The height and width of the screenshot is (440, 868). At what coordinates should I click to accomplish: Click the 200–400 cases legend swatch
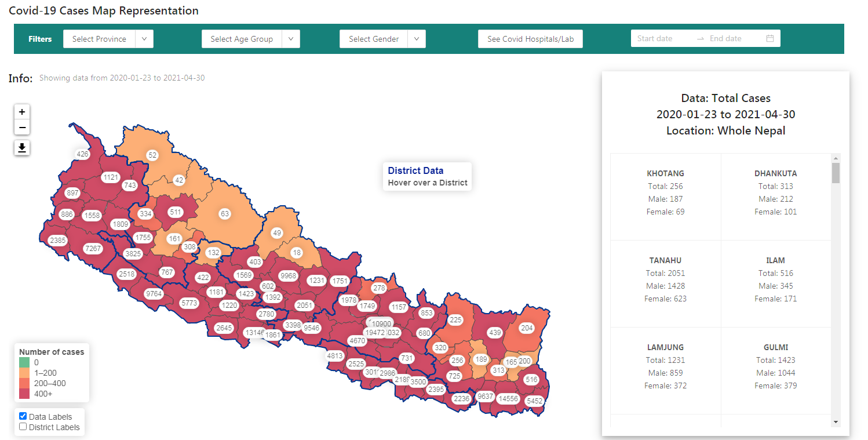tap(24, 383)
